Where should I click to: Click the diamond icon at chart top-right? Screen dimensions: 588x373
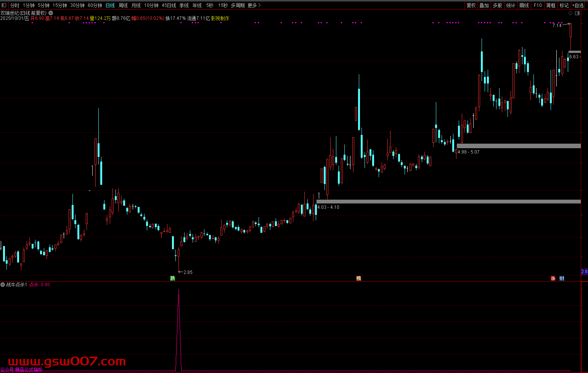coord(570,13)
